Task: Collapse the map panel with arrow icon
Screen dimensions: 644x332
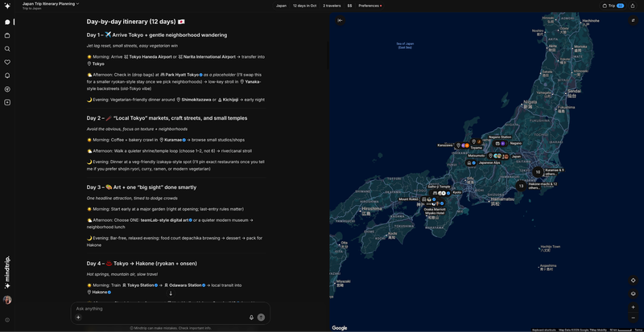Action: coord(340,20)
